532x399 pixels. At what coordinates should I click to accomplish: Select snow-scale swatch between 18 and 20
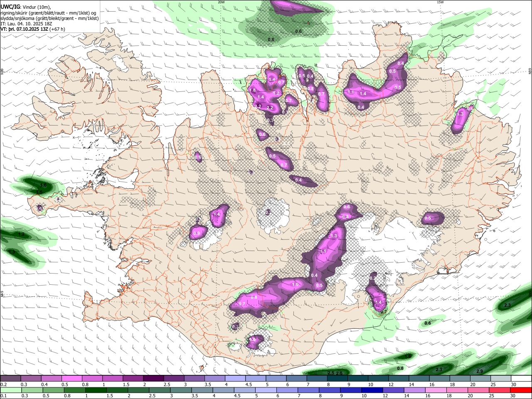point(460,379)
